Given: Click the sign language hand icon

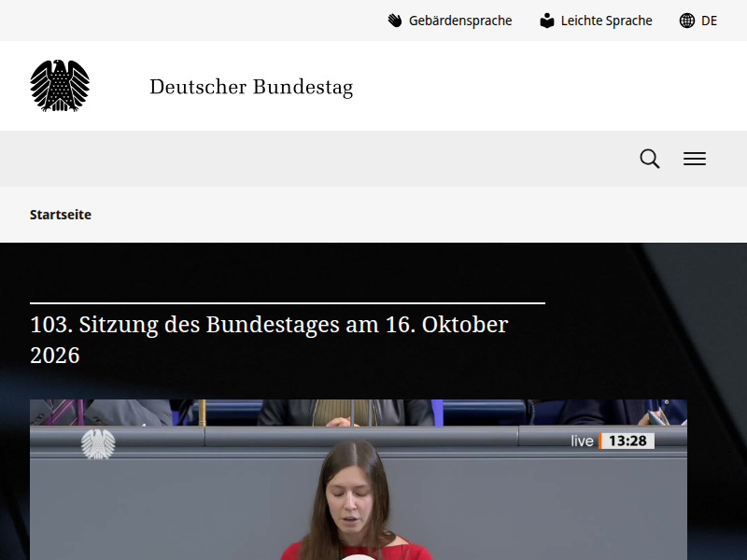Looking at the screenshot, I should pos(395,21).
